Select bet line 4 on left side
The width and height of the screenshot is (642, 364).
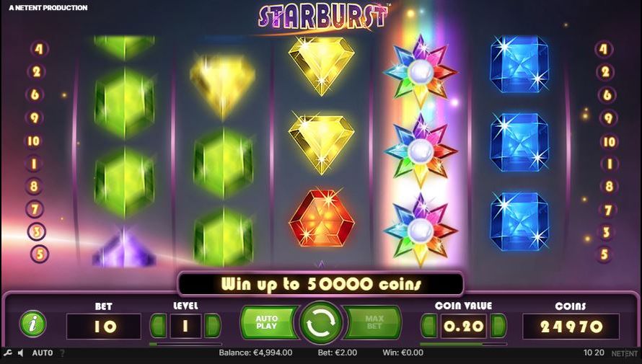pos(39,49)
